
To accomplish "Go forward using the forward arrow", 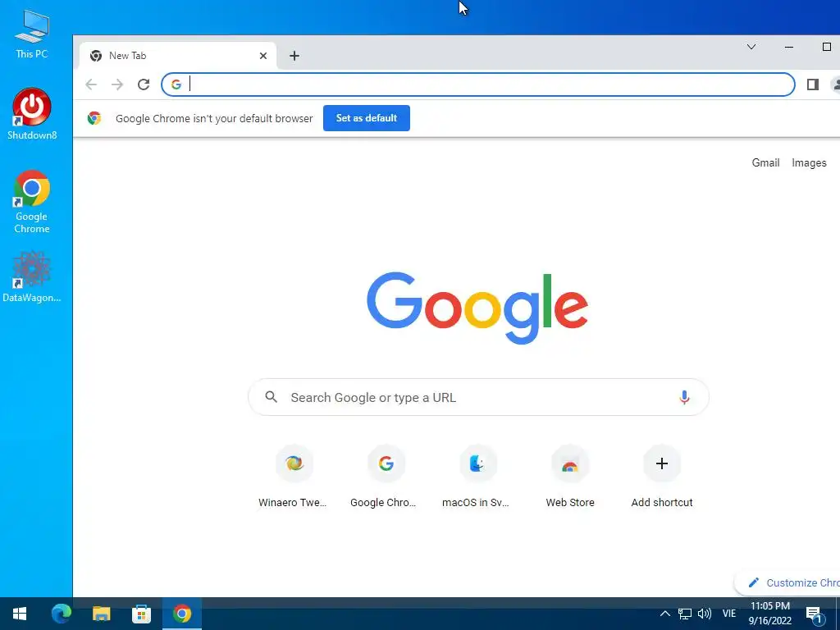I will coord(117,84).
